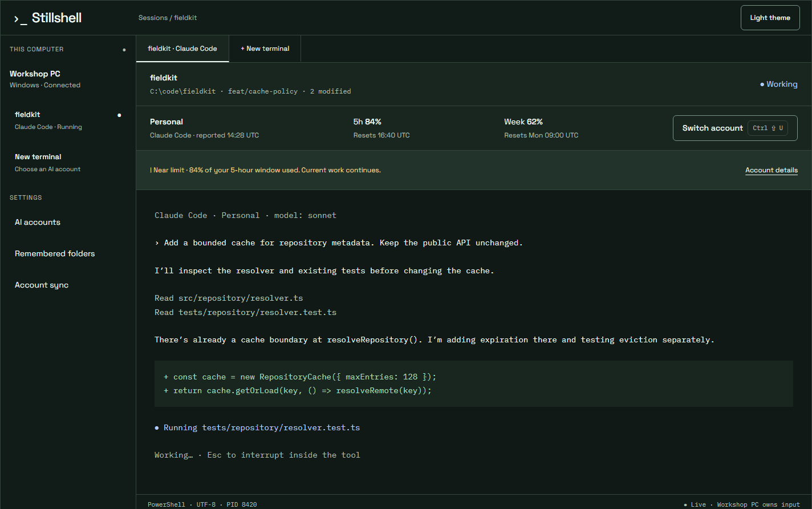812x509 pixels.
Task: Click the "2 modified" indicator
Action: tap(331, 91)
